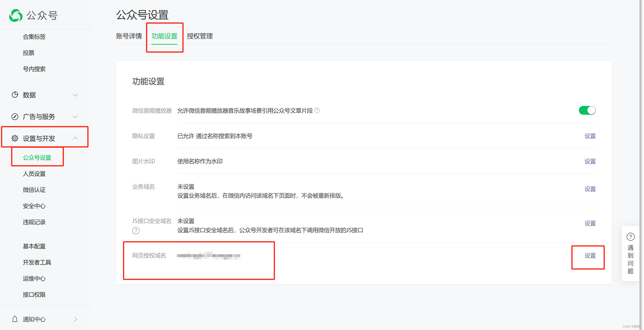The height and width of the screenshot is (330, 644).
Task: Click the 公众号设置 page title
Action: 142,15
